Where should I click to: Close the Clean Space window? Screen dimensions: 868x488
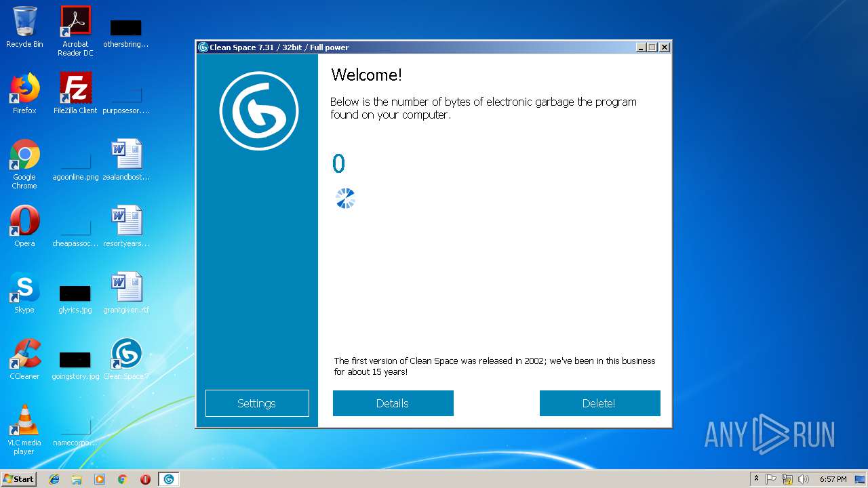(x=665, y=47)
